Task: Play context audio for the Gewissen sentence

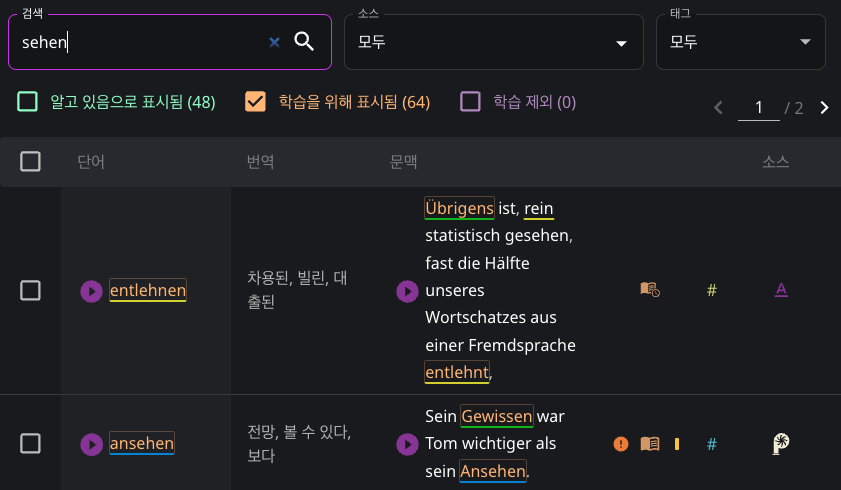Action: click(407, 444)
